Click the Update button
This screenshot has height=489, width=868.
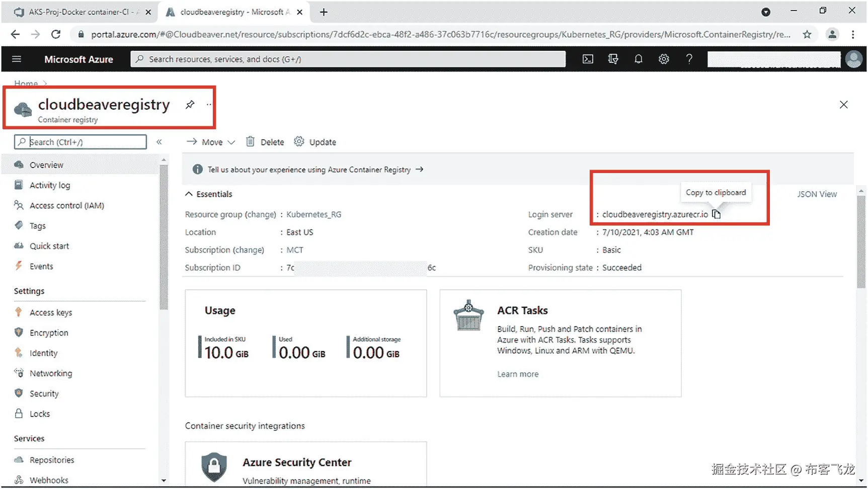tap(315, 142)
